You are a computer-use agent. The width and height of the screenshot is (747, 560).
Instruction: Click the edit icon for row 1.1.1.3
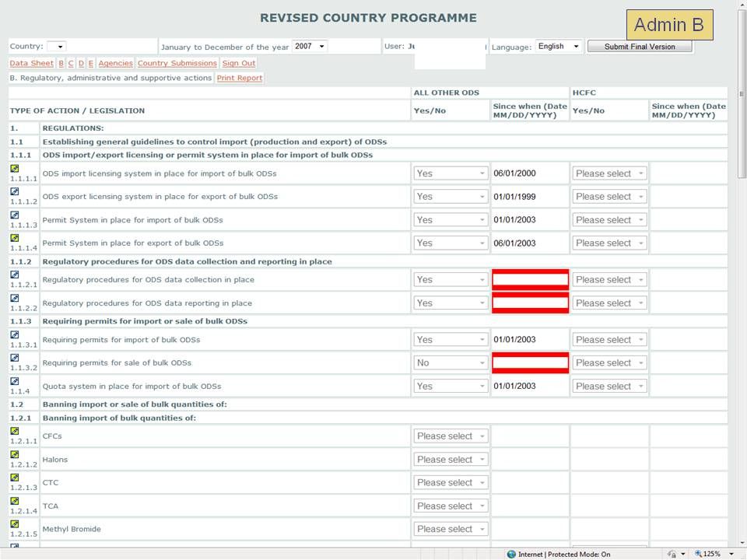15,215
